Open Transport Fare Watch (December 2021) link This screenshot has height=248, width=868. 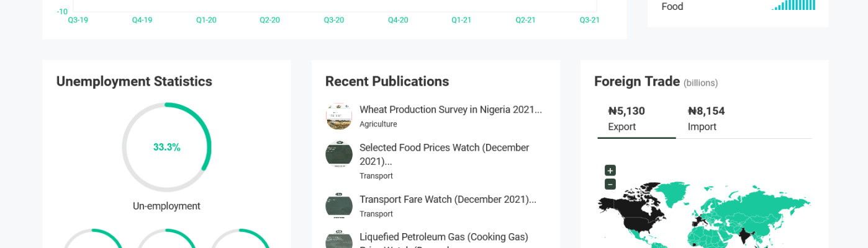coord(448,200)
